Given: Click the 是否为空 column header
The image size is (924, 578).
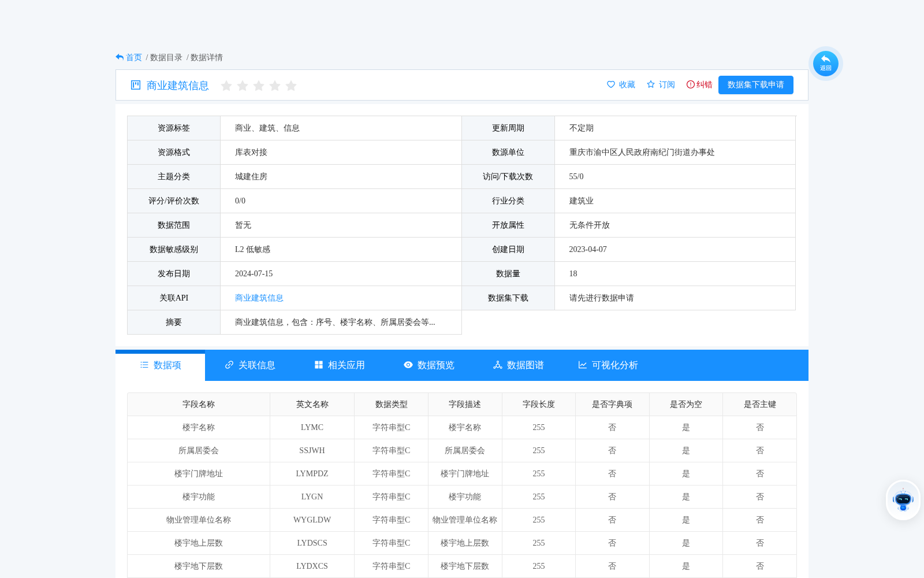Looking at the screenshot, I should (686, 404).
